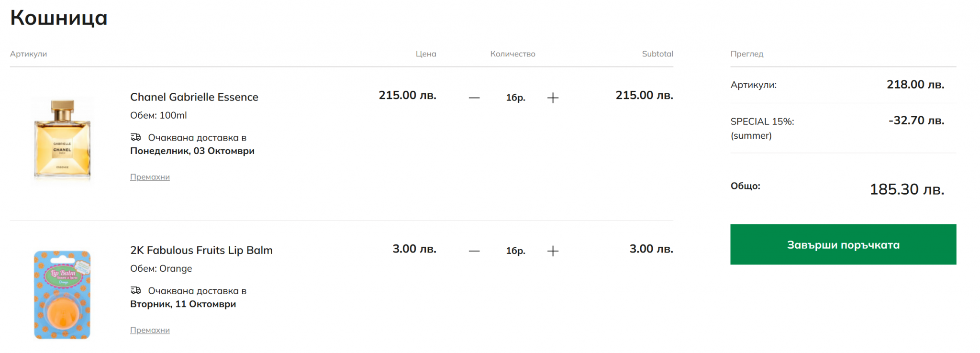Remove Chanel Gabrielle Essence via Премахни link
This screenshot has height=353, width=980.
point(150,177)
